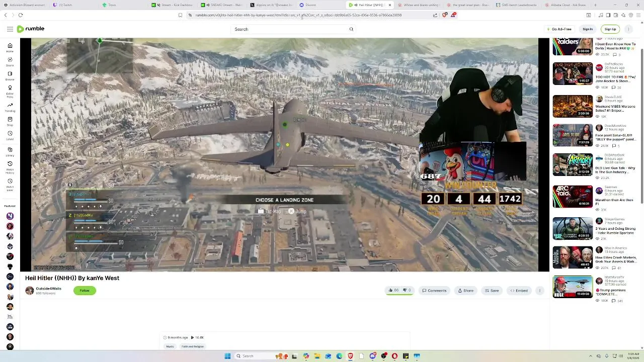Screen dimensions: 644x362
Task: Open Browse in the left sidebar
Action: click(x=10, y=75)
